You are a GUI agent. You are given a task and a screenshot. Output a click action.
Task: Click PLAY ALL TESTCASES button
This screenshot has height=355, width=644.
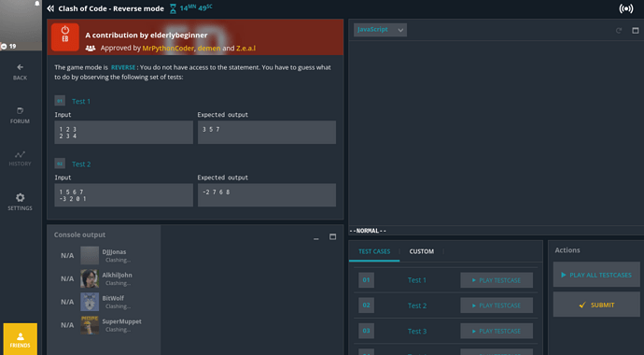pos(596,275)
